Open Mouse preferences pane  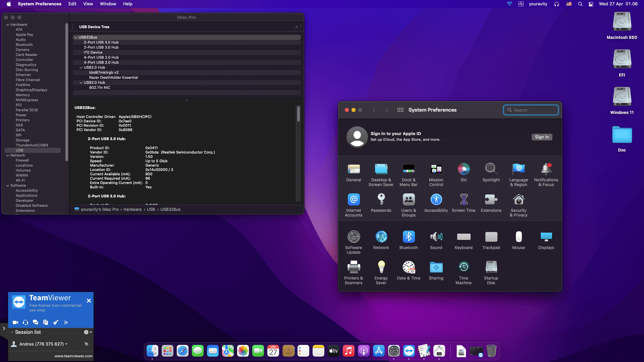click(519, 241)
